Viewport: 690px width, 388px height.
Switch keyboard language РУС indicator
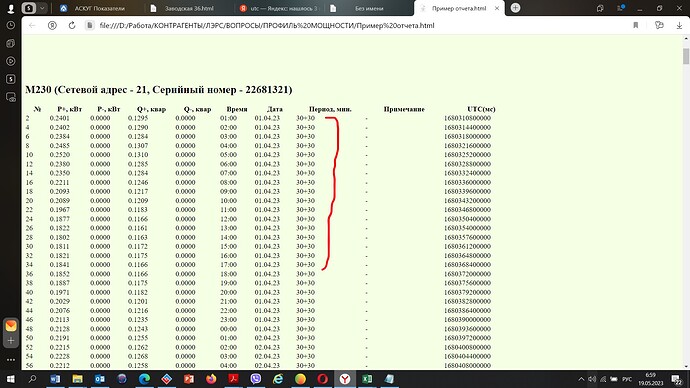point(627,379)
